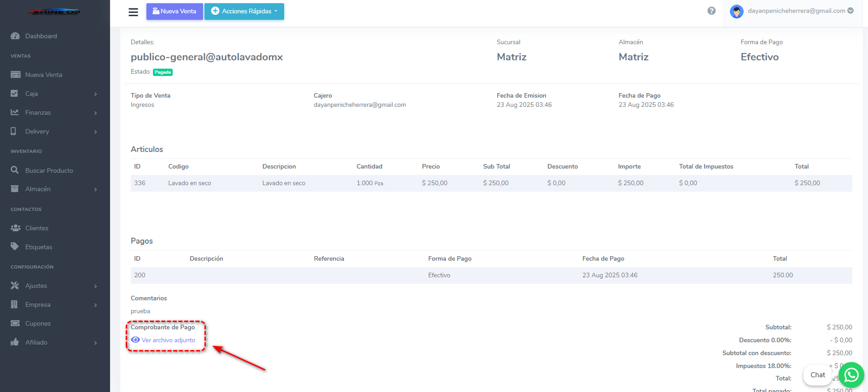868x392 pixels.
Task: Click the eye icon beside Ver archivo adjunto
Action: [135, 340]
